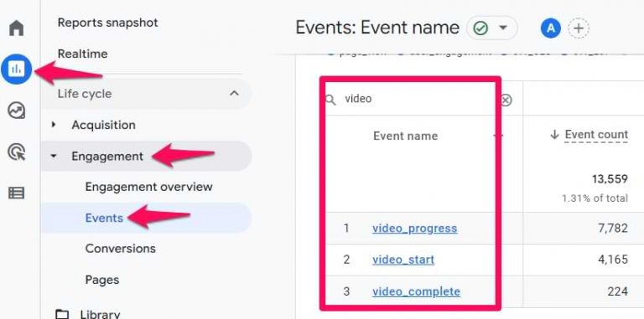Open the Library section
This screenshot has height=319, width=644.
[100, 315]
